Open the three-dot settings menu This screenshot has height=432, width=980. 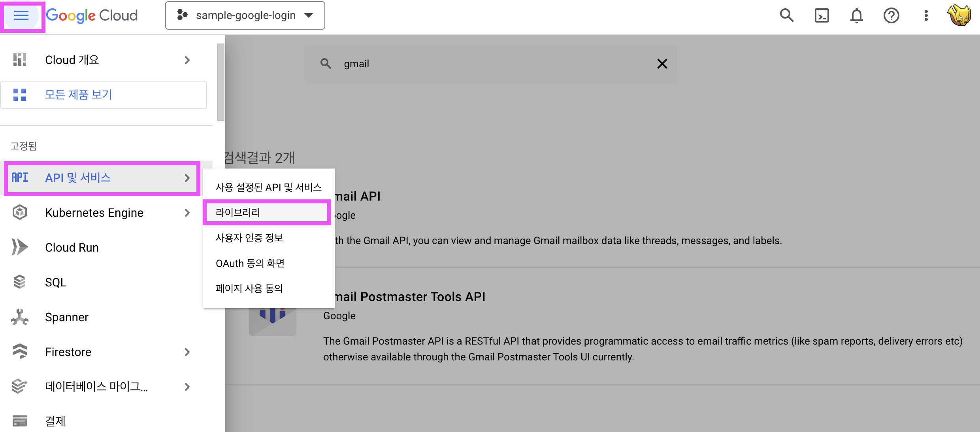click(x=926, y=16)
